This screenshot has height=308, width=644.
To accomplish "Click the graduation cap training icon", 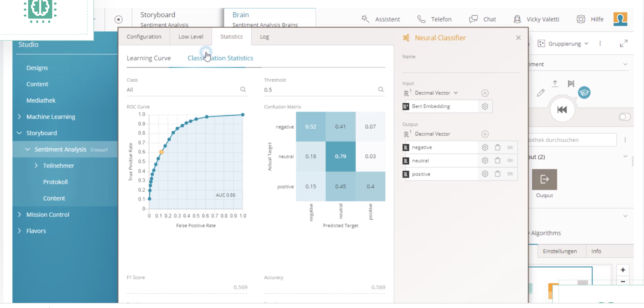I will (584, 93).
